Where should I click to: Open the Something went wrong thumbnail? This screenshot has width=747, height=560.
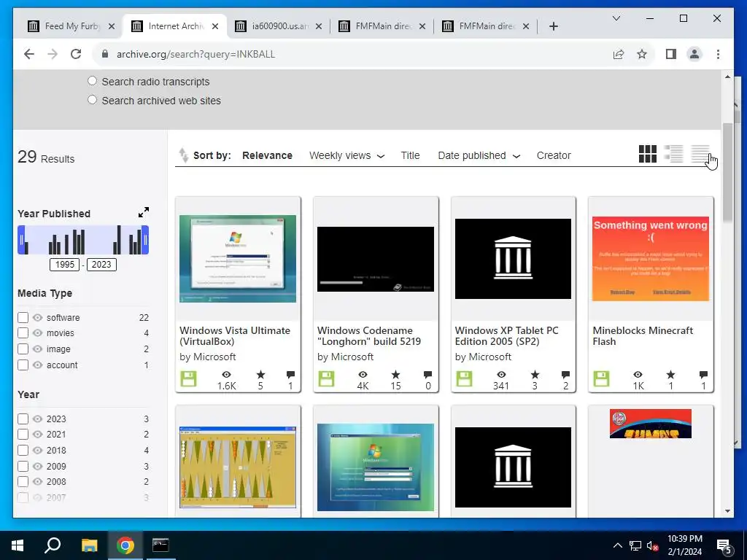651,259
